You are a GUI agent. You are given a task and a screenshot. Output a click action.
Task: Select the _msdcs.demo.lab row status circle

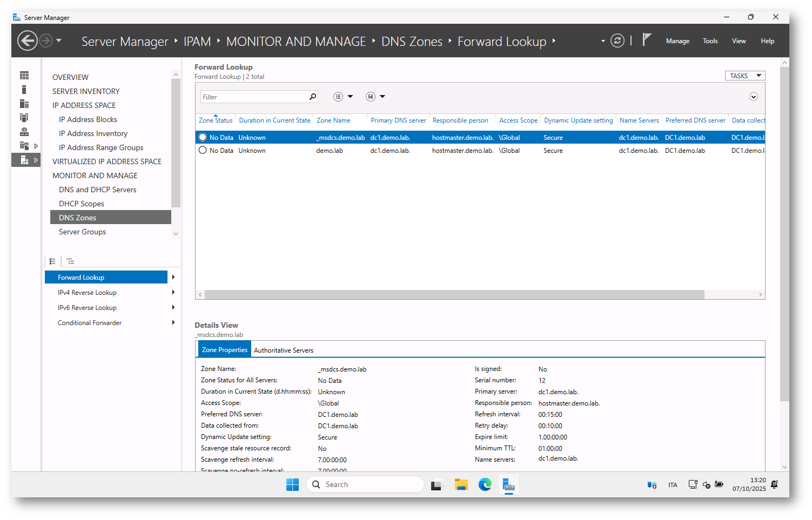[x=203, y=138]
